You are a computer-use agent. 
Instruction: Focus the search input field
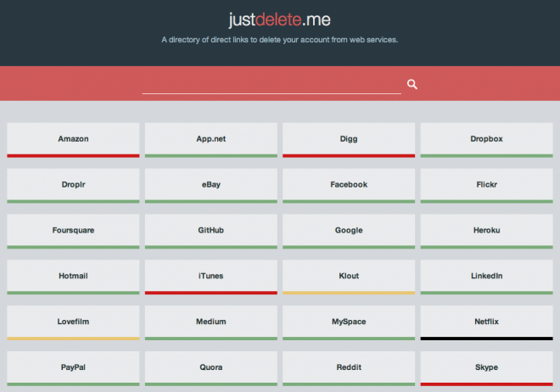point(271,84)
